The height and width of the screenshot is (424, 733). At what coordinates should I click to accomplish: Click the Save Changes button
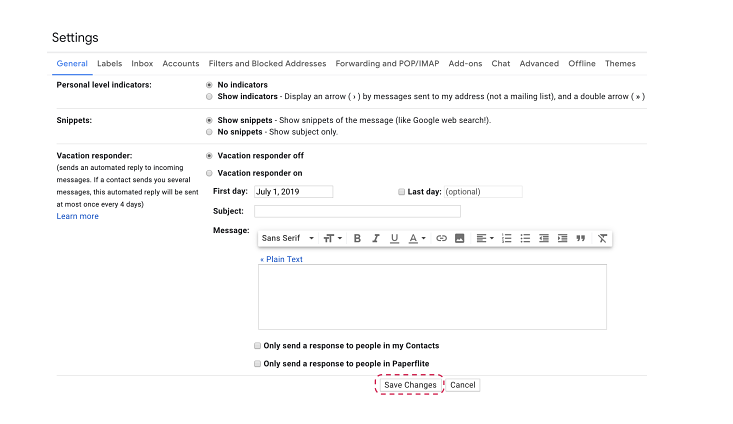click(x=410, y=385)
